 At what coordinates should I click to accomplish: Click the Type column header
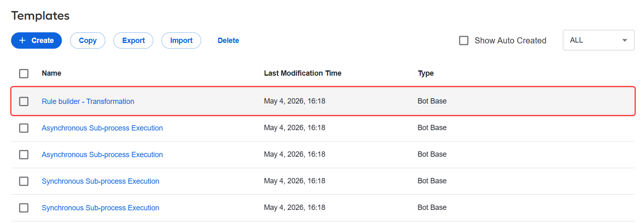click(x=426, y=73)
